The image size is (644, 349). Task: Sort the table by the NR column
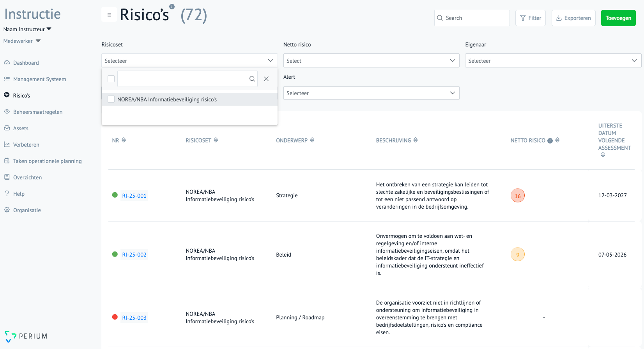124,140
